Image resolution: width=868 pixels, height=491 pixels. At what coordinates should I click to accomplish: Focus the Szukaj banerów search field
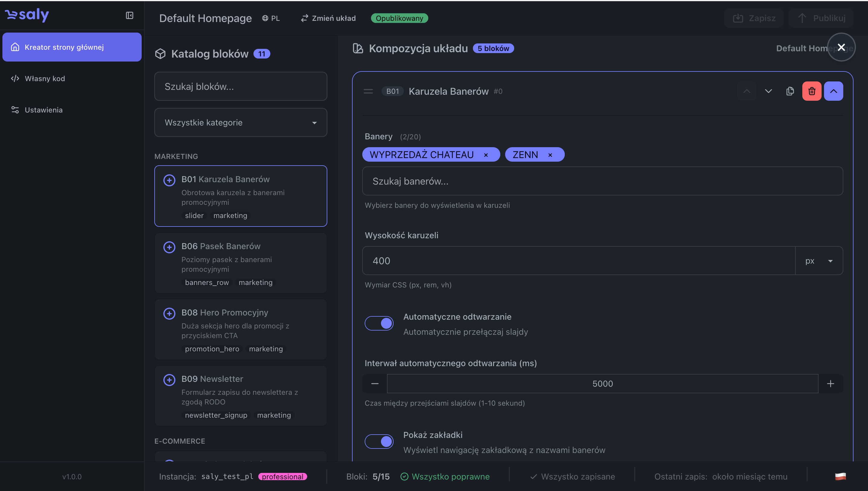[602, 181]
